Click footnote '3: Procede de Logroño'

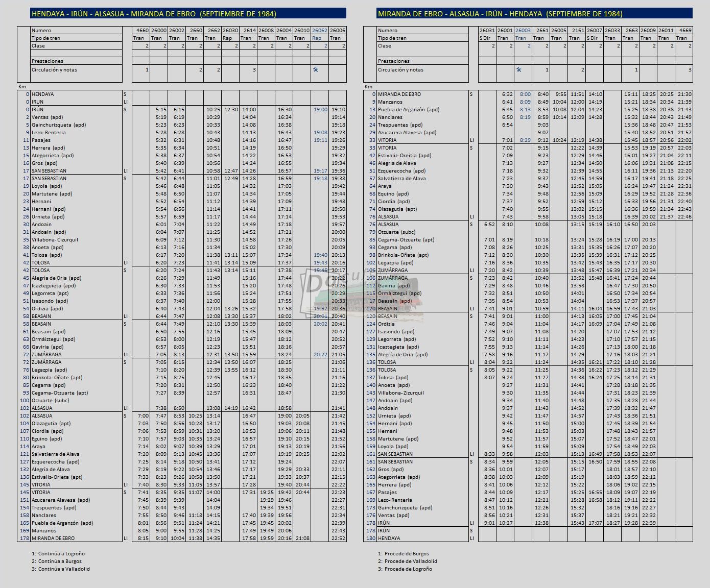click(x=405, y=569)
